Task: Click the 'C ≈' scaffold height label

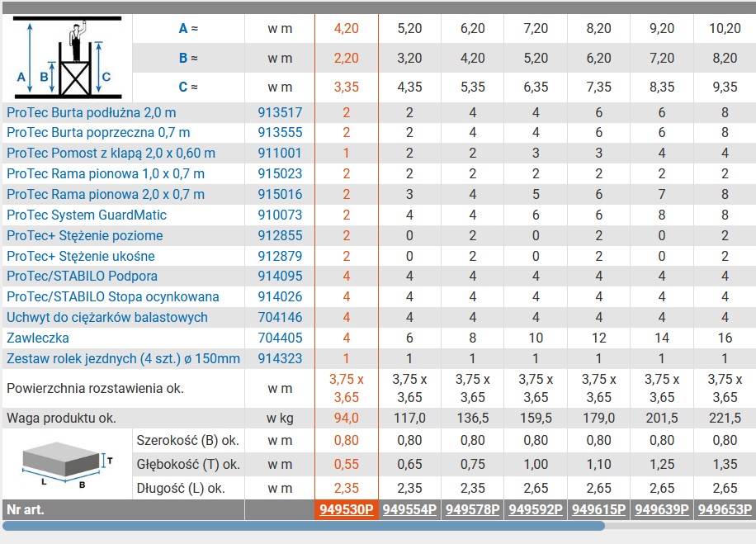Action: [188, 88]
